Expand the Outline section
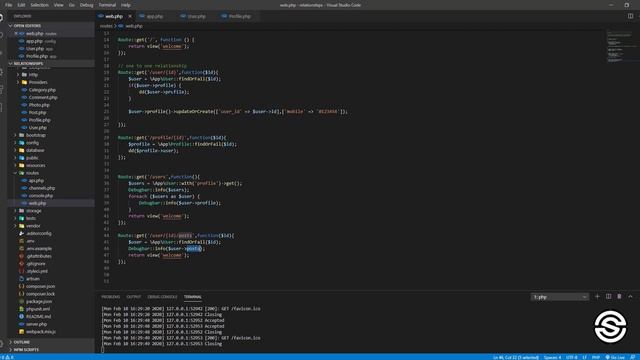The height and width of the screenshot is (360, 640). (x=51, y=342)
